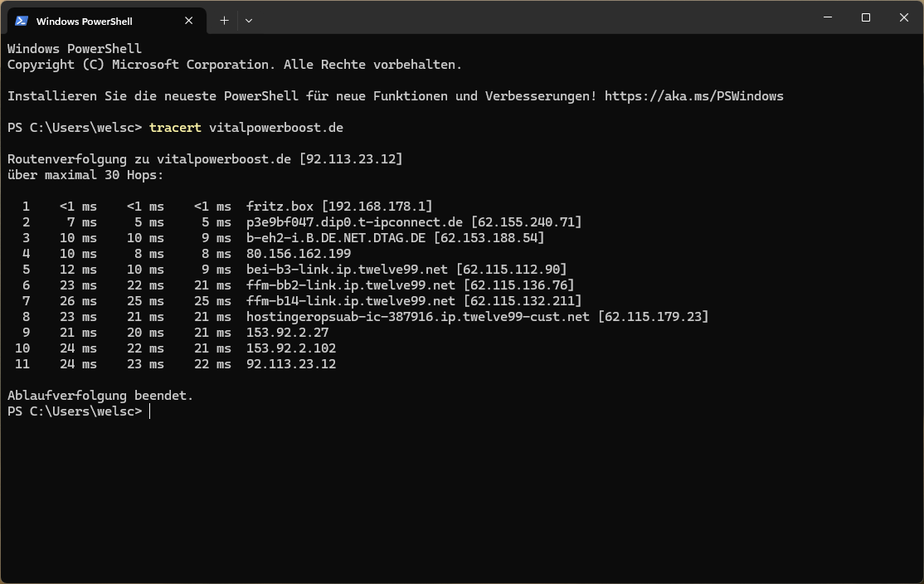Image resolution: width=924 pixels, height=584 pixels.
Task: Close the terminal window
Action: point(903,17)
